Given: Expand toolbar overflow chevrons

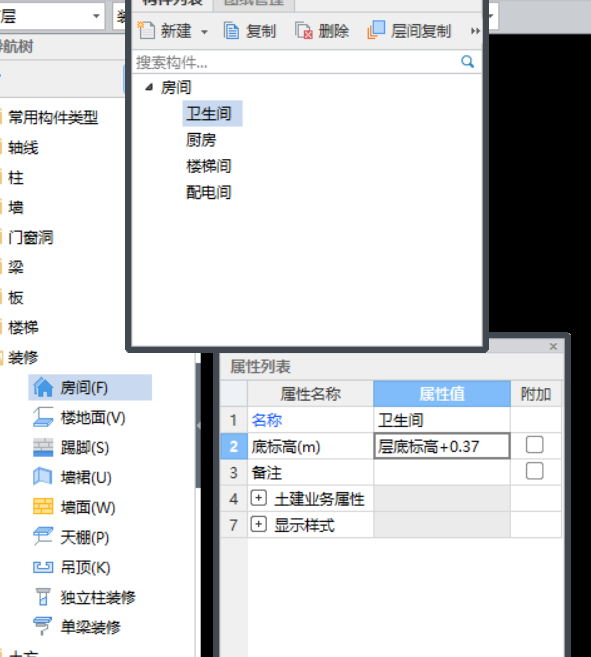Looking at the screenshot, I should pos(475,31).
